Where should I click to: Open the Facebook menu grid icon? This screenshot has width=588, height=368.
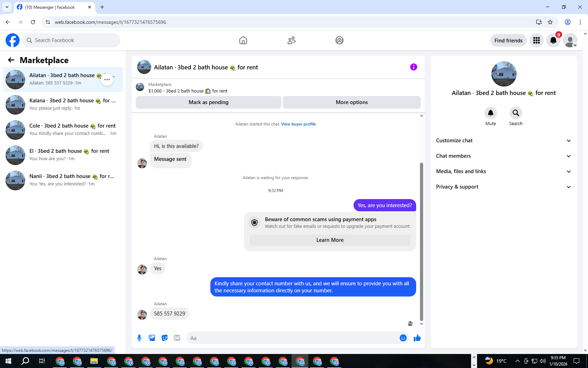537,40
